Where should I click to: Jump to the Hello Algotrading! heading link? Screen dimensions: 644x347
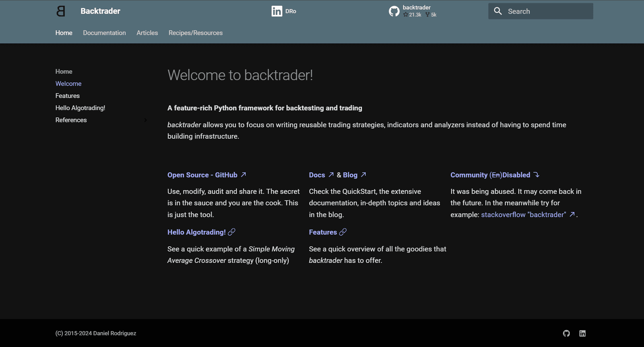point(196,232)
